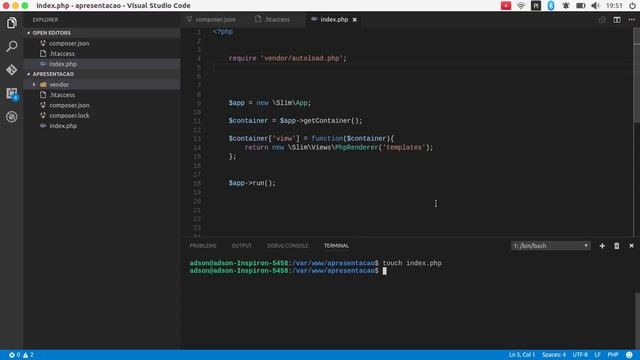
Task: Click the battery icon in system menu bar
Action: tap(580, 6)
